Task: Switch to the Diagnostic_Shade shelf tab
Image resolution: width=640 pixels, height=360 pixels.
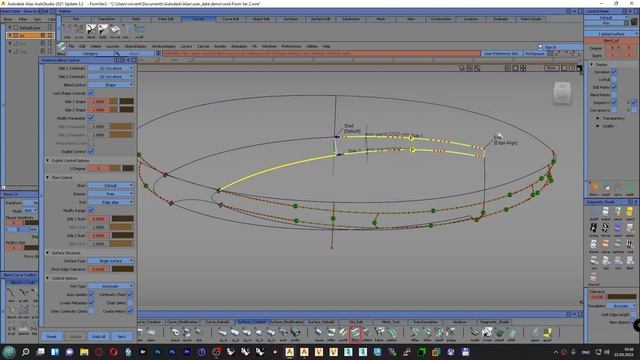Action: 494,322
